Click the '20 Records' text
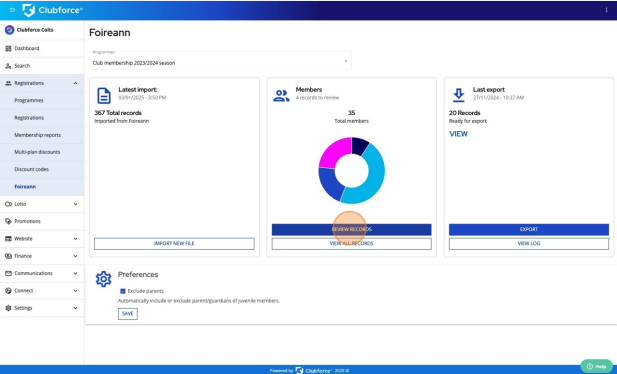617x374 pixels. (x=465, y=113)
